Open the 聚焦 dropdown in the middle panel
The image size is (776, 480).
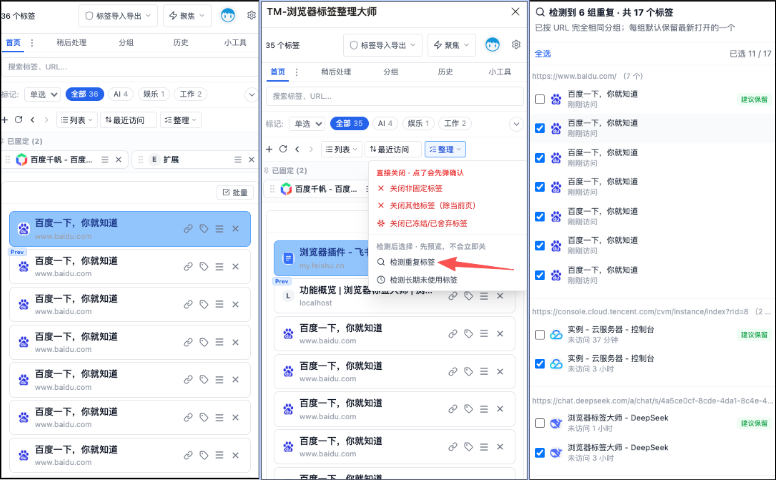(451, 45)
